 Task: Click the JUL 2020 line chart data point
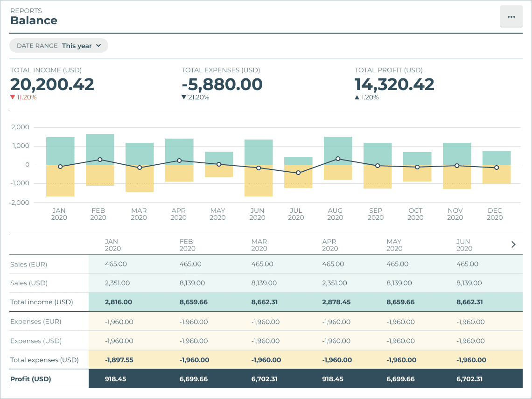(298, 173)
